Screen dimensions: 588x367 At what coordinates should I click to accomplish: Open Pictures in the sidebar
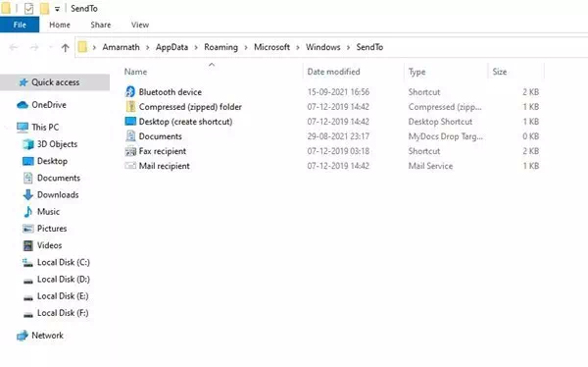[52, 229]
